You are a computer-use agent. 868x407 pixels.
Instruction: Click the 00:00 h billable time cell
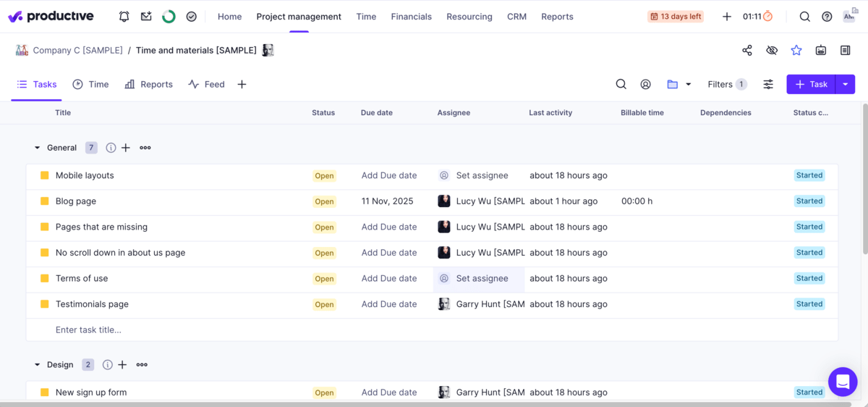[x=637, y=201]
